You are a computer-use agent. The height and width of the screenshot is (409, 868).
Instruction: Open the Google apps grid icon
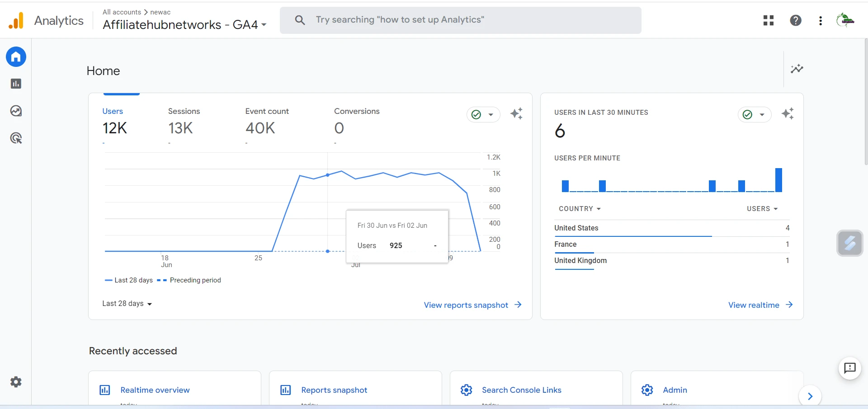pos(769,20)
